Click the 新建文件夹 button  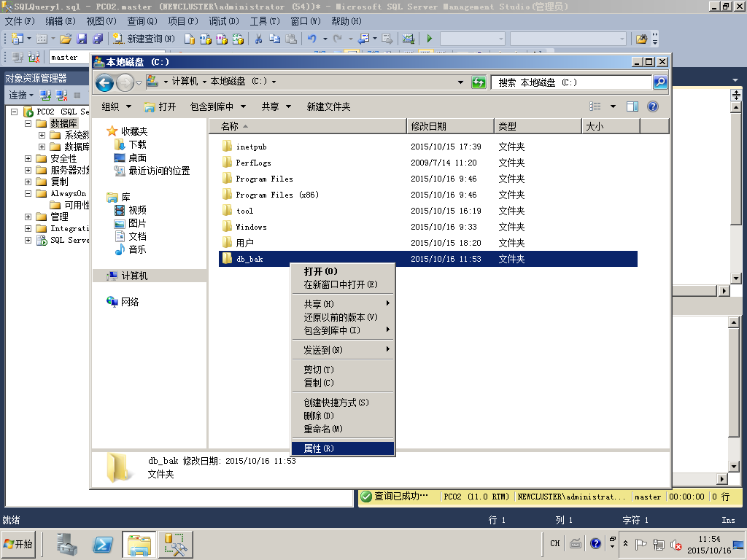click(328, 106)
